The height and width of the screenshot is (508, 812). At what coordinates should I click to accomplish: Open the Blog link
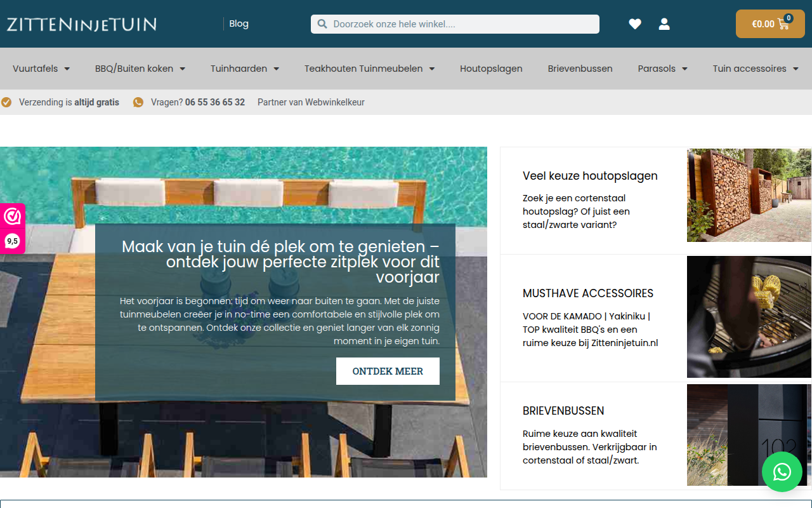[239, 23]
